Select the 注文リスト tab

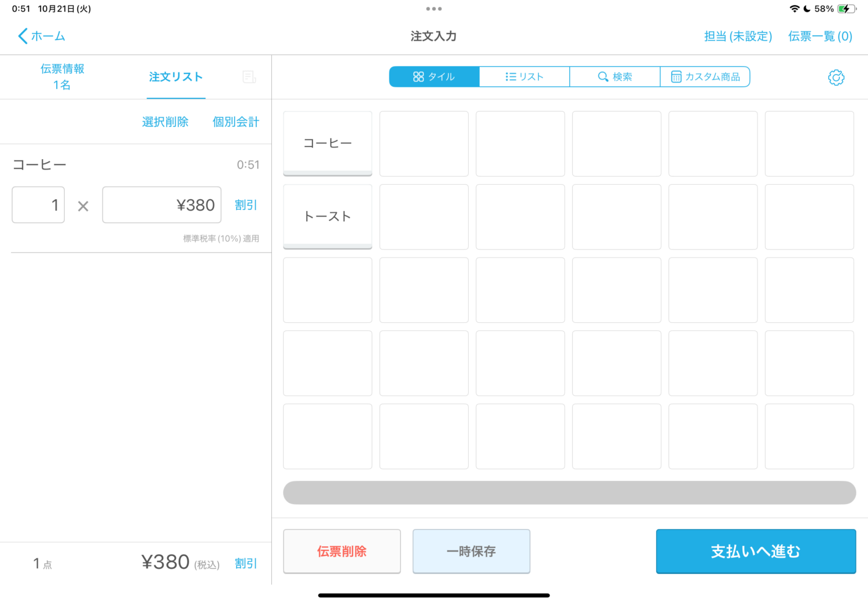pyautogui.click(x=176, y=77)
